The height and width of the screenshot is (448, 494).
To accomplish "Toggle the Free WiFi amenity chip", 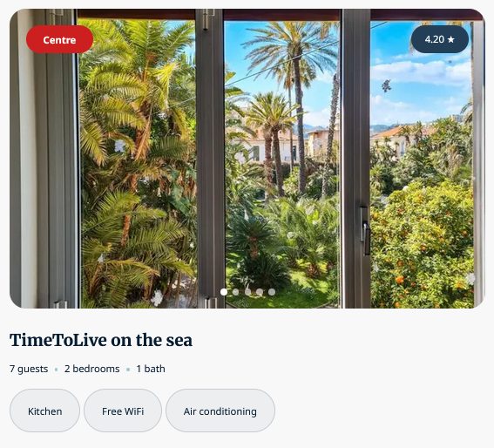I will point(123,411).
